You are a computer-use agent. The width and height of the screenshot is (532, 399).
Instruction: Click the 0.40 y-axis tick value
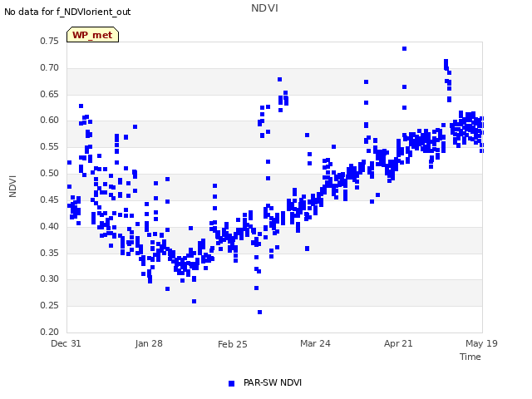(50, 226)
